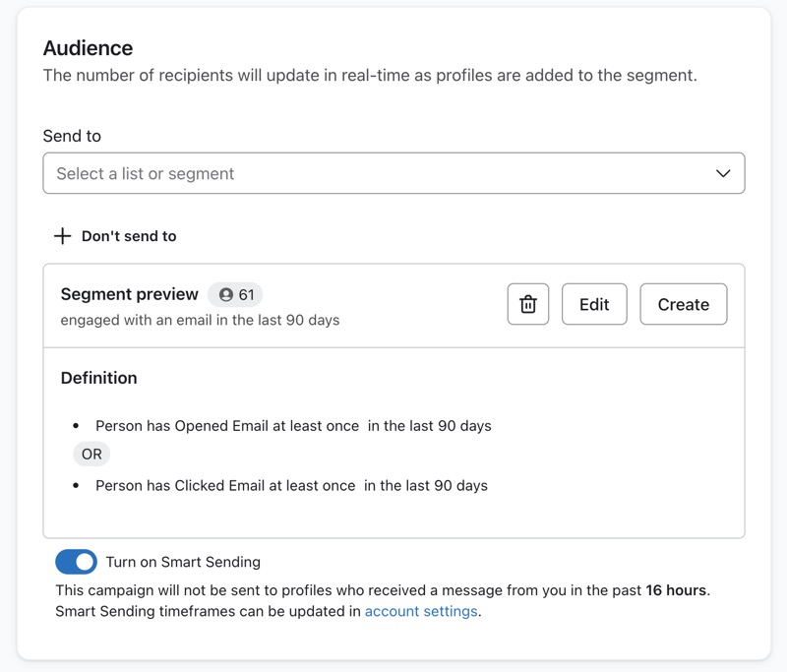Select the Clicked Email condition line

291,485
